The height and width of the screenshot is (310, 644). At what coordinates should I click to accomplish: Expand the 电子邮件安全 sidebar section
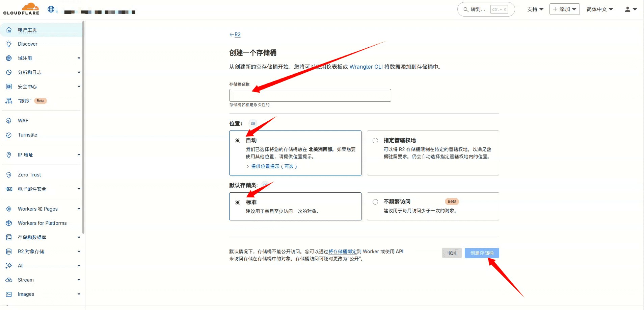tap(79, 189)
